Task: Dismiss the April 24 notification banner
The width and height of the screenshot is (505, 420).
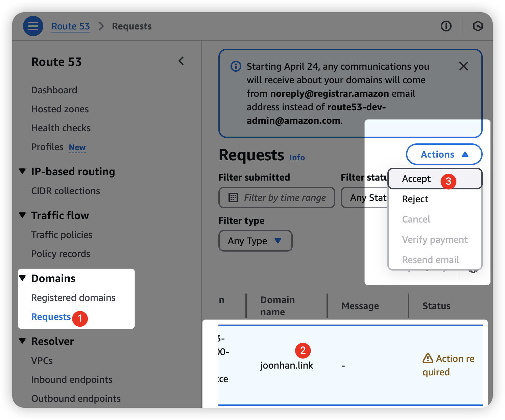Action: [463, 66]
